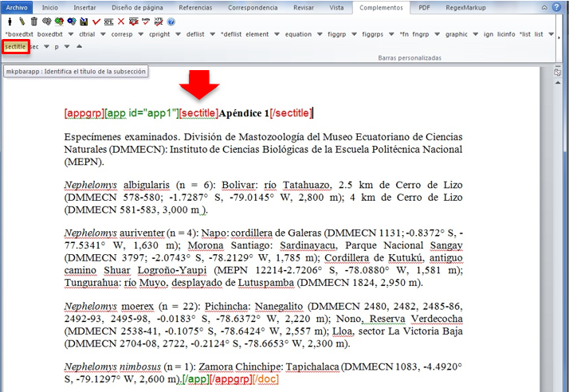Open the dropdown arrow next to sec
This screenshot has height=392, width=569.
point(46,46)
